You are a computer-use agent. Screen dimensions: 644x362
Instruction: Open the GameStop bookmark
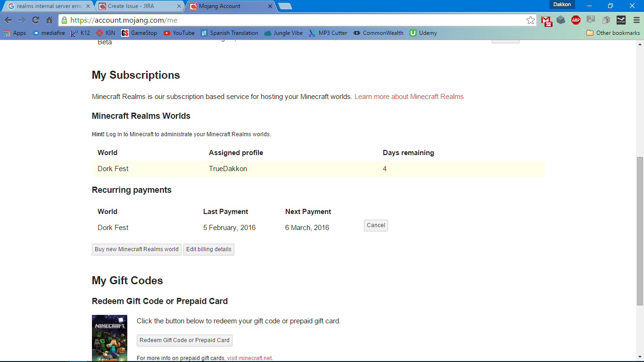139,33
